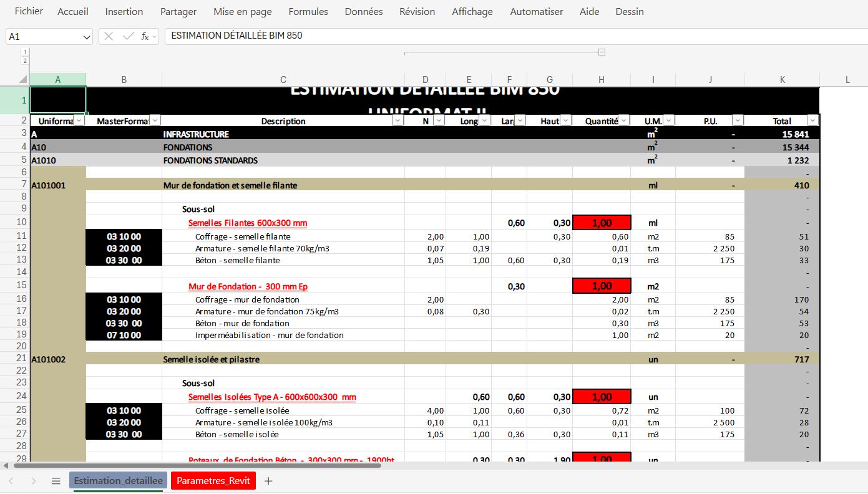Screen dimensions: 868x494
Task: Click the horizontal scrollbar thumb
Action: (197, 465)
